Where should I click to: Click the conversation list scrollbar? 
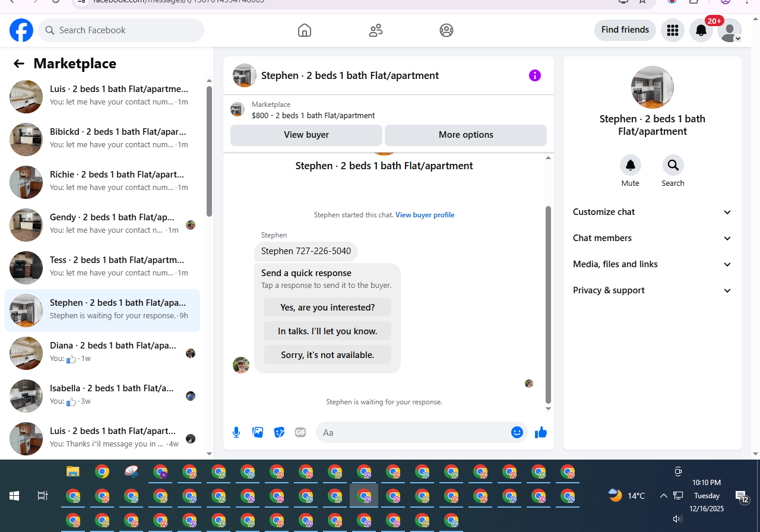tap(209, 151)
